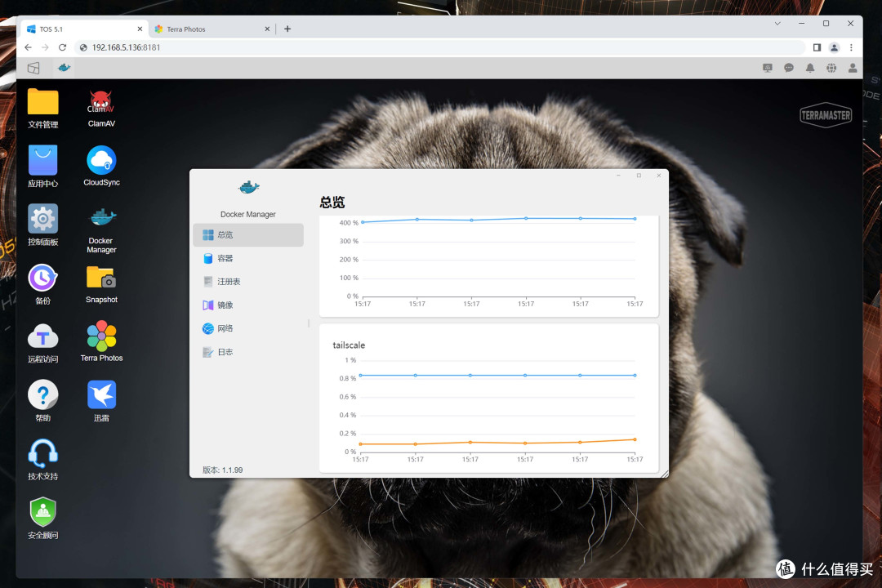This screenshot has width=882, height=588.
Task: Click the globe language icon in top bar
Action: (x=831, y=68)
